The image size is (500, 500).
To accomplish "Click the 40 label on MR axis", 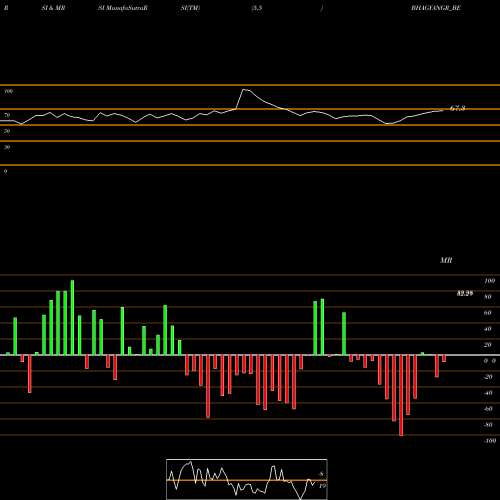I will 488,329.
